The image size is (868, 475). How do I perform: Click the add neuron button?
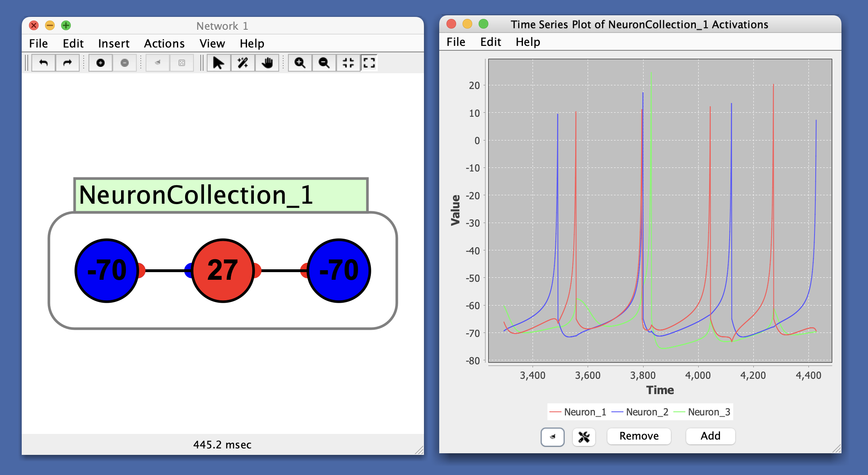(101, 63)
